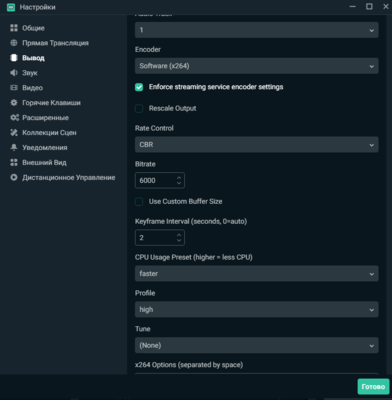
Task: Decrease Bitrate with the down arrow
Action: 179,184
